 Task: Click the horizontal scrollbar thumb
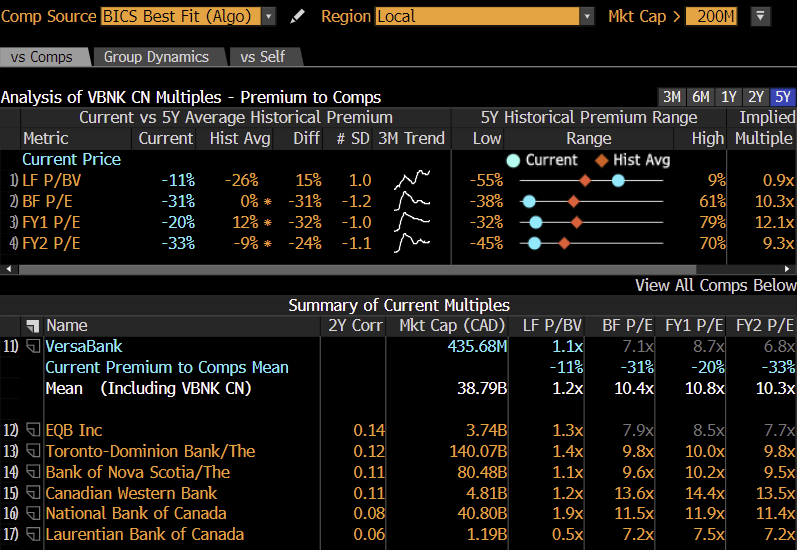pyautogui.click(x=357, y=269)
